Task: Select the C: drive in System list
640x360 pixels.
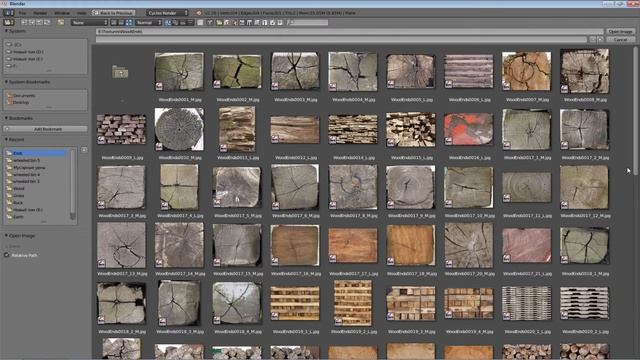Action: click(17, 45)
